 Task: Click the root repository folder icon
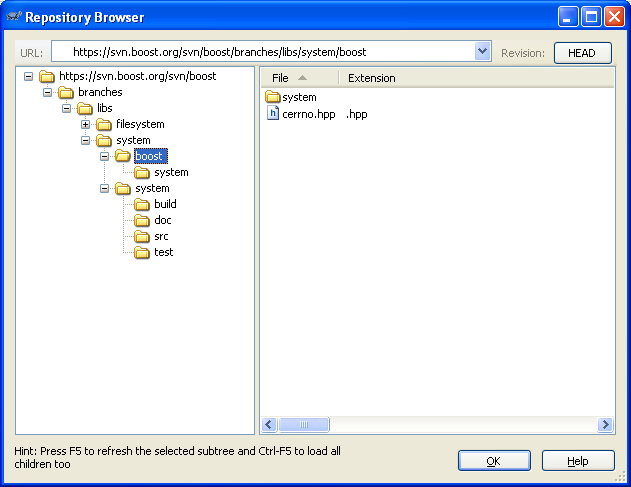(47, 76)
